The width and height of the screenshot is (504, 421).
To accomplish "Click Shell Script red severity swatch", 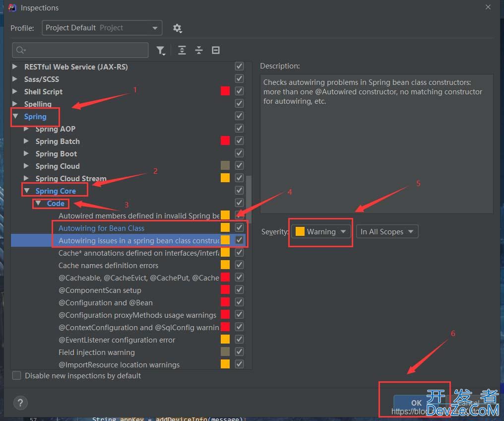I will (225, 91).
